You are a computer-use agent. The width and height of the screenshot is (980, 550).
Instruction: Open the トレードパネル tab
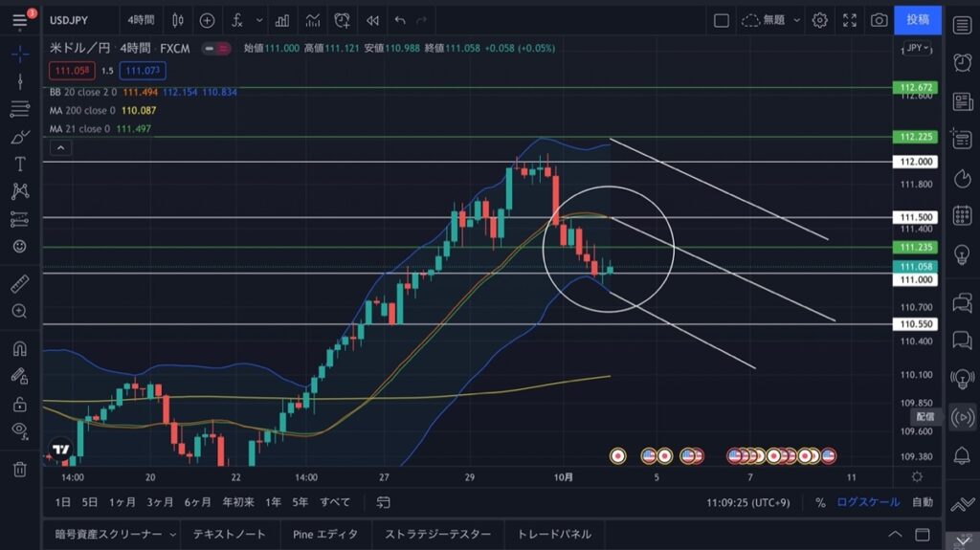coord(554,535)
